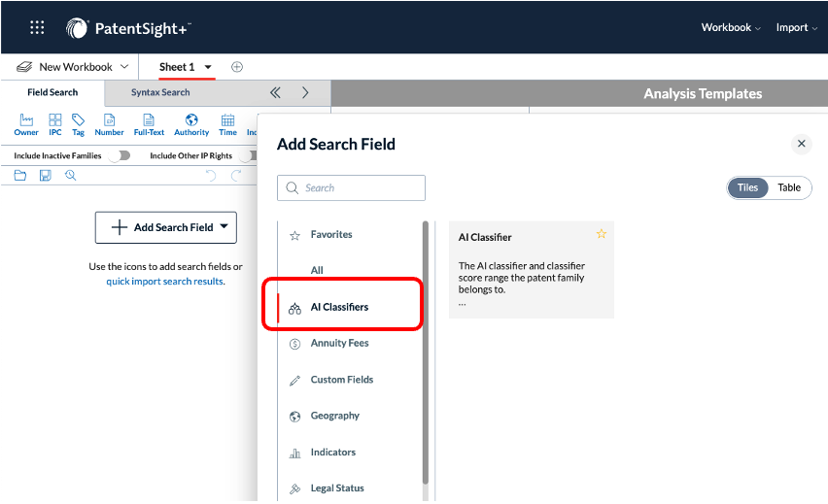The height and width of the screenshot is (504, 828).
Task: Click the right chevron arrow
Action: (305, 93)
